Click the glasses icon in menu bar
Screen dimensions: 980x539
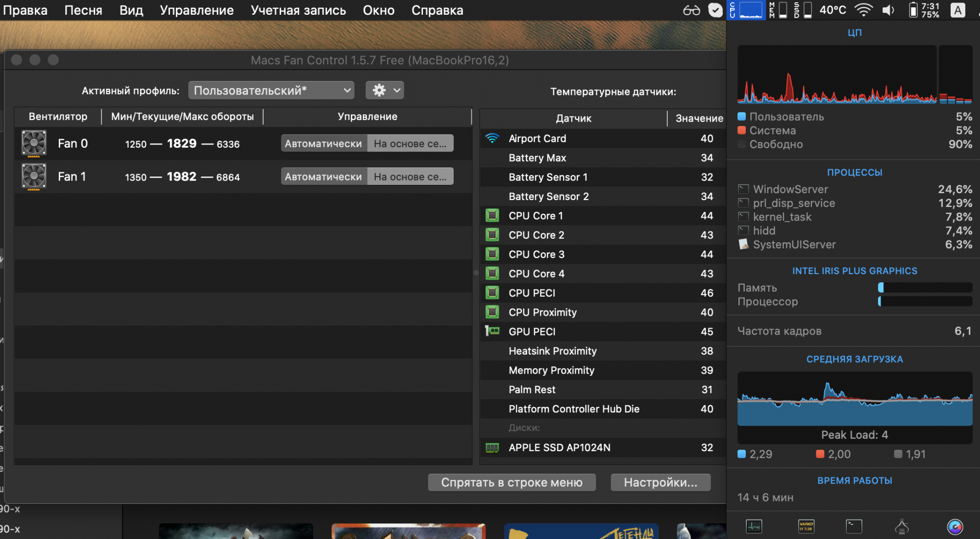pos(691,10)
